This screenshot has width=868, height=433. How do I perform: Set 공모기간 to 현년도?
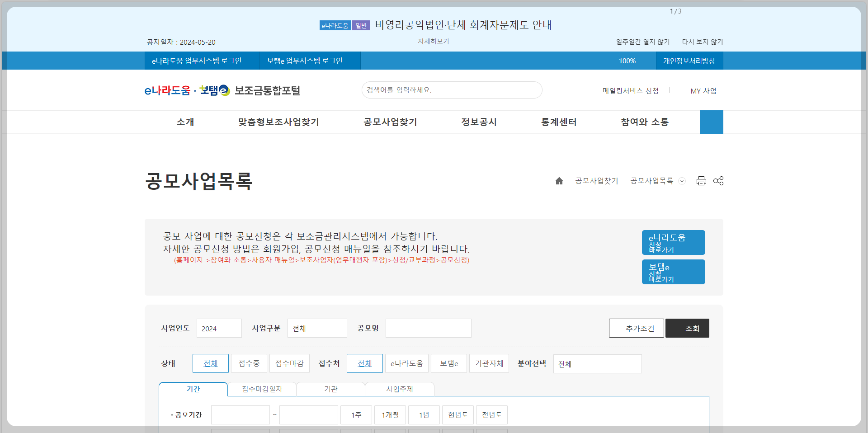458,415
